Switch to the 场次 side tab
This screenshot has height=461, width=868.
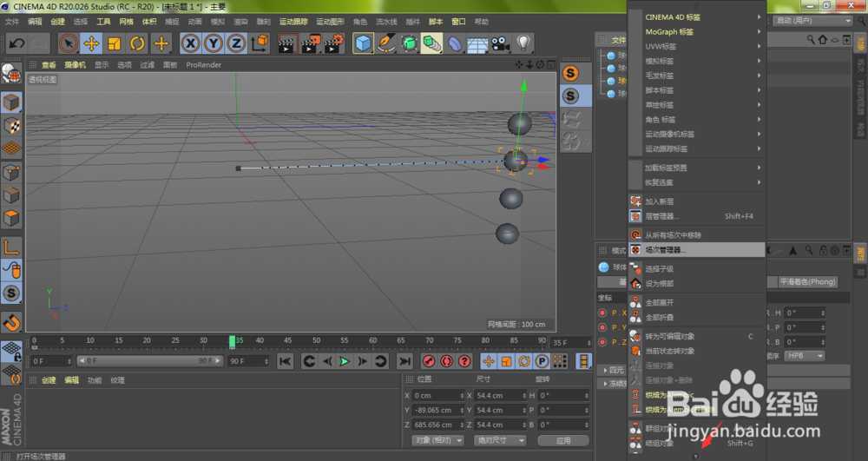(861, 66)
